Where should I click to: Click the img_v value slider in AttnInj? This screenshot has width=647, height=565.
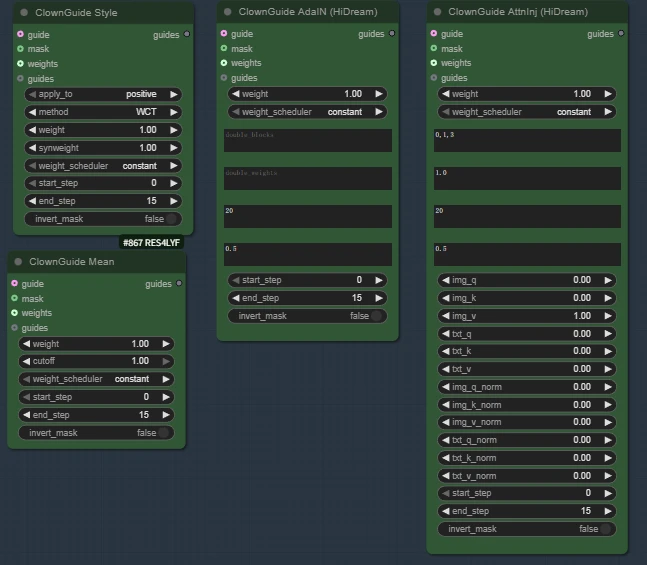527,316
